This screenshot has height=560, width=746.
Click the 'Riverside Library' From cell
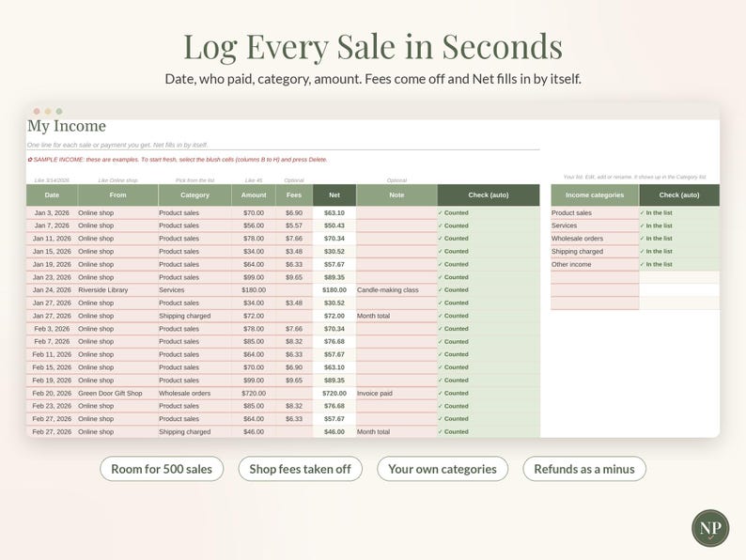click(x=117, y=289)
